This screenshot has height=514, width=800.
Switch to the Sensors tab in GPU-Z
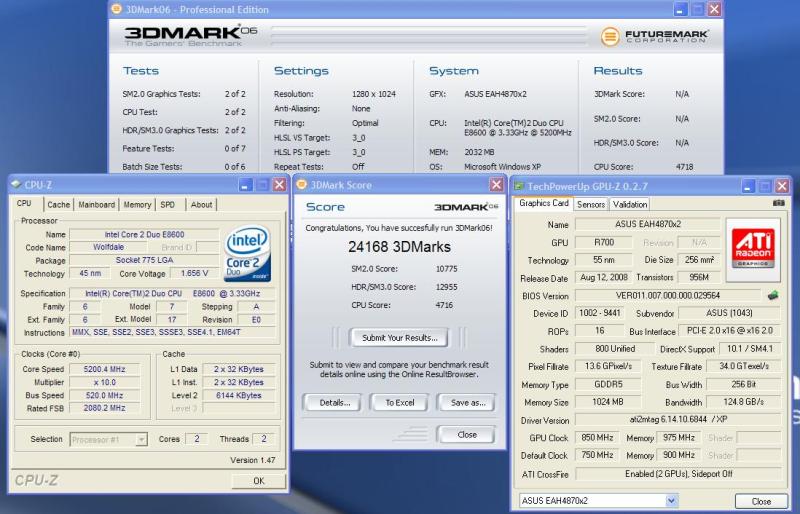coord(591,204)
